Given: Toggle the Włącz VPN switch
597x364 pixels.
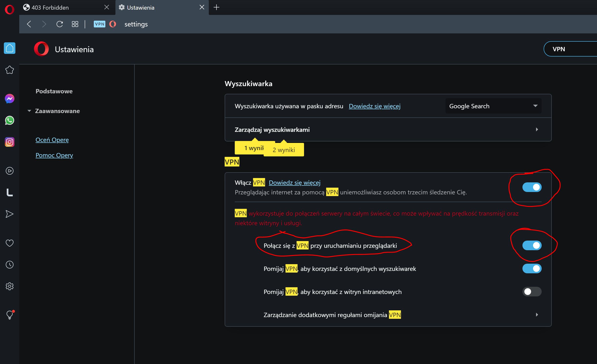Looking at the screenshot, I should pyautogui.click(x=532, y=187).
